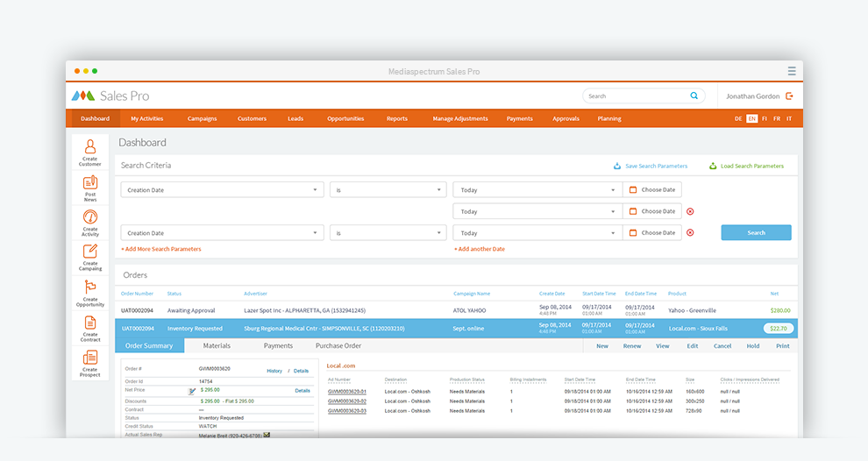The image size is (868, 461).
Task: Open the hamburger menu in title bar
Action: (x=792, y=71)
